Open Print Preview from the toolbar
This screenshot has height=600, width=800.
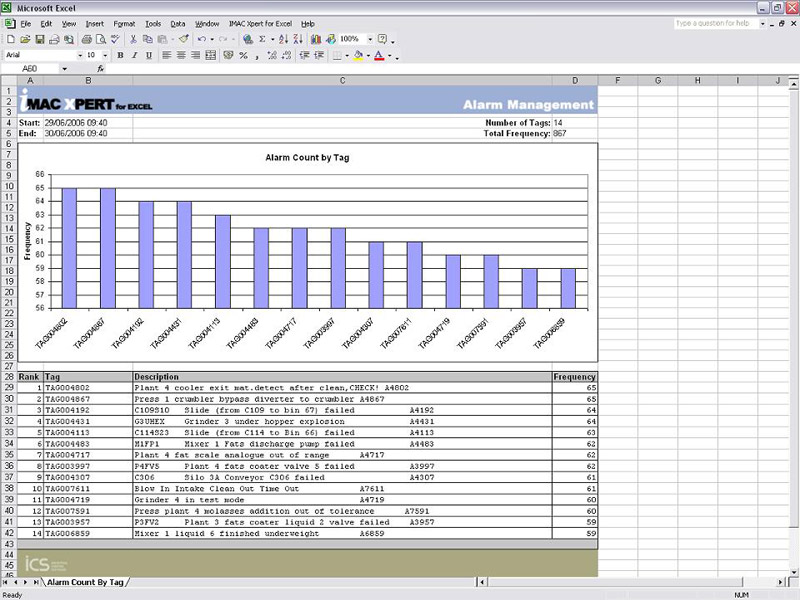(x=99, y=39)
